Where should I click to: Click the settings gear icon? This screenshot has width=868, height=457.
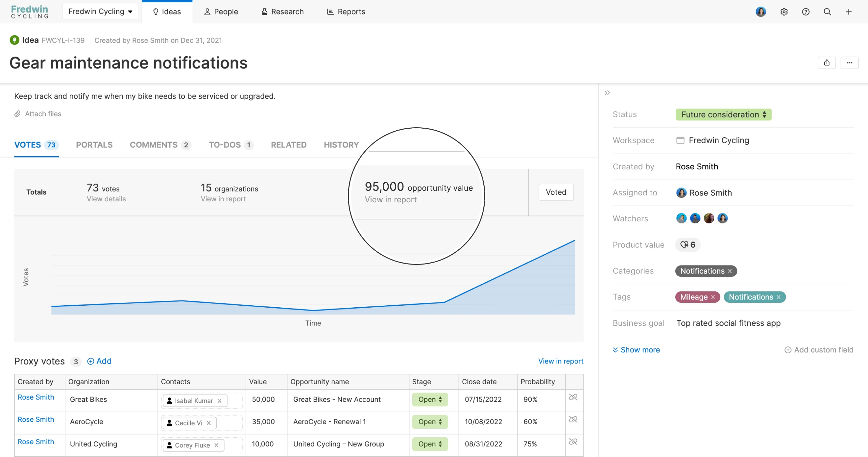[x=784, y=12]
